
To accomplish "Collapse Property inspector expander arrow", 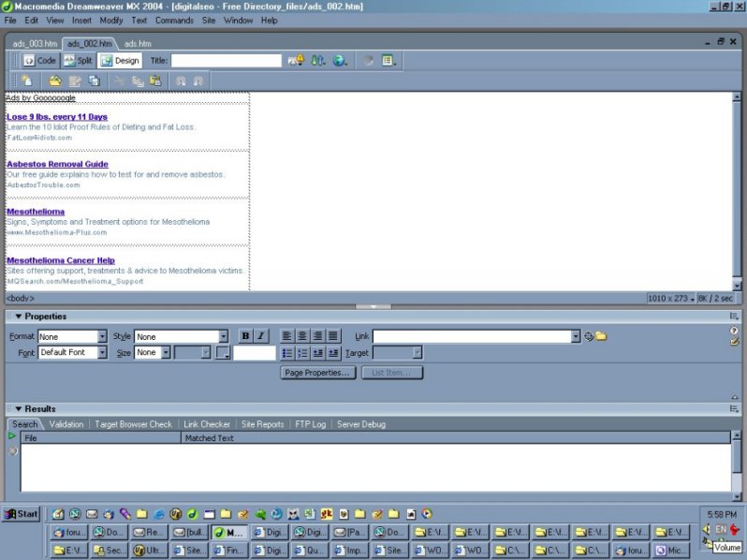I will tap(734, 397).
